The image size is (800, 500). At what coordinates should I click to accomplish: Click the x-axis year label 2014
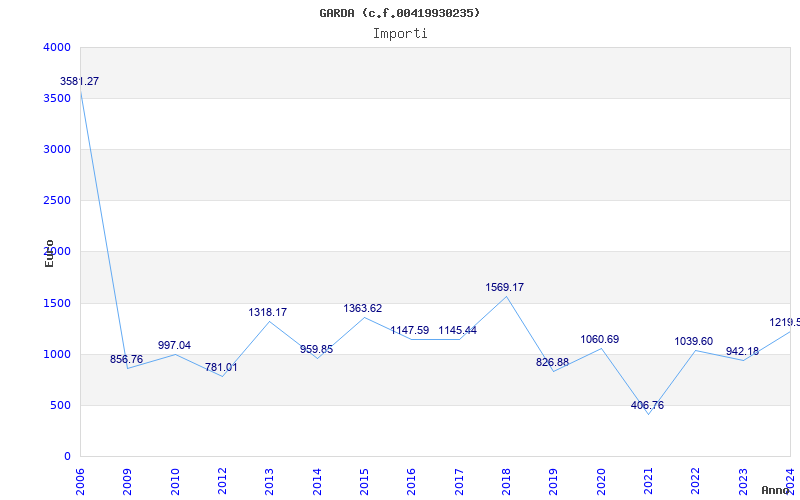tap(317, 482)
